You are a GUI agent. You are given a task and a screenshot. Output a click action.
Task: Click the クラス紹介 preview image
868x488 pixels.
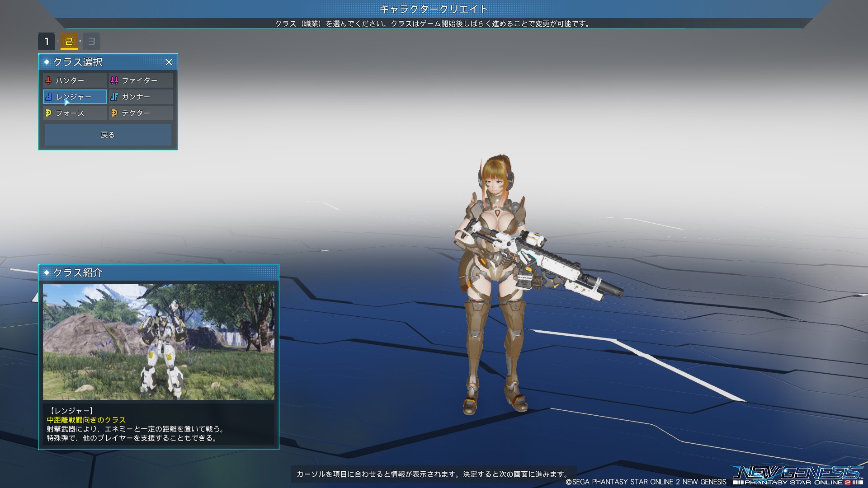[159, 342]
